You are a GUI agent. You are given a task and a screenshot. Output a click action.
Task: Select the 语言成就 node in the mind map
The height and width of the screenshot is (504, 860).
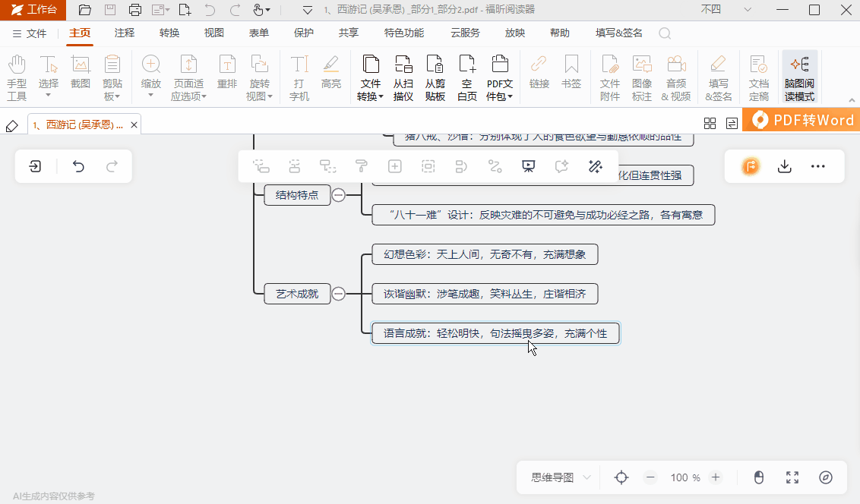tap(495, 332)
